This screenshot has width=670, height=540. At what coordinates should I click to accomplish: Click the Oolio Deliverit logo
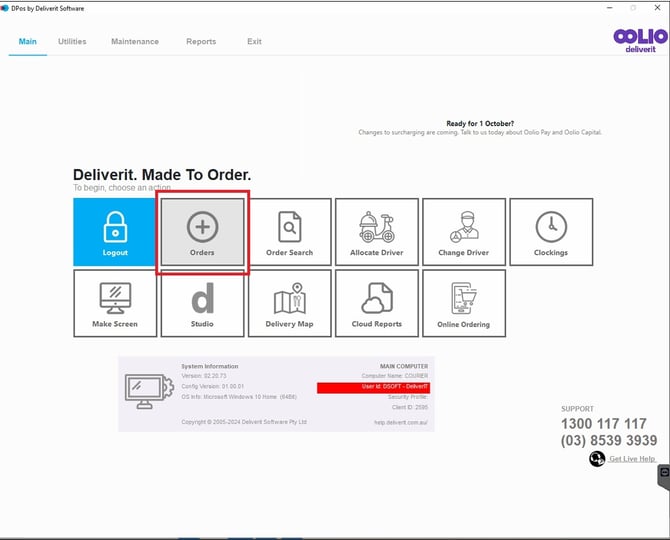[640, 41]
